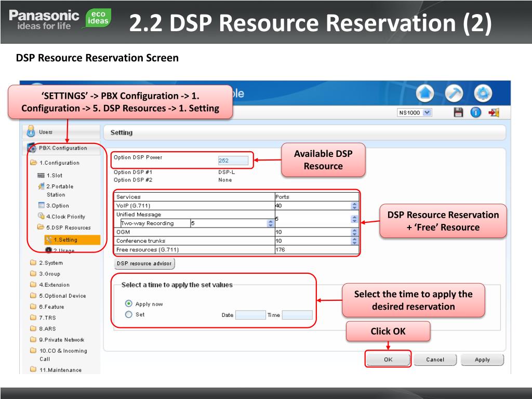The image size is (532, 399).
Task: Collapse the 5.DSP Resources folder
Action: tap(64, 228)
